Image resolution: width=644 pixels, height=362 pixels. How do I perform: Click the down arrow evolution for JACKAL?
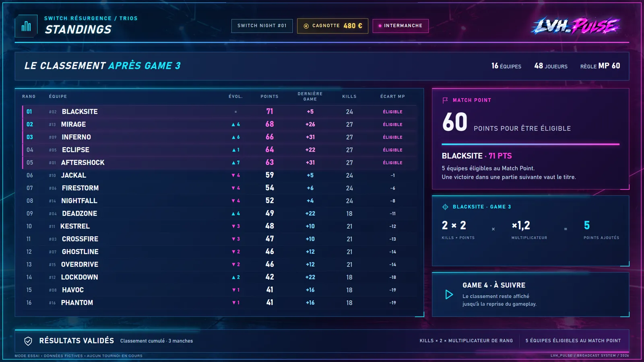click(233, 175)
